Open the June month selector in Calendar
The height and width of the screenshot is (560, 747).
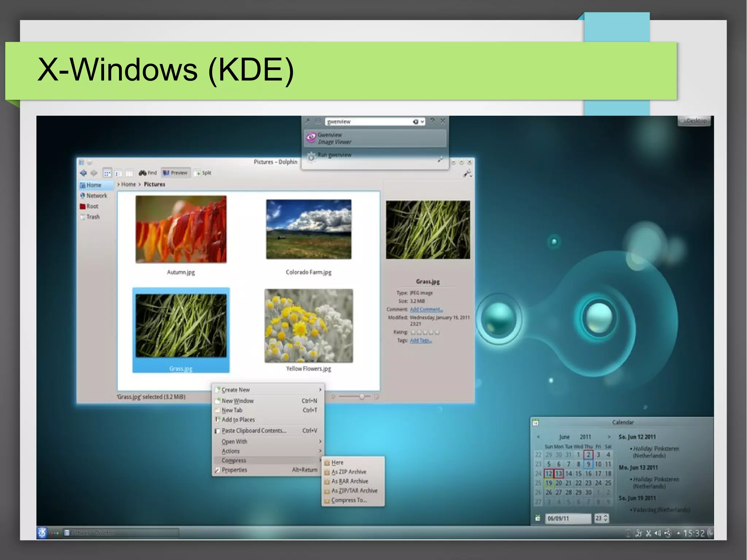click(564, 437)
